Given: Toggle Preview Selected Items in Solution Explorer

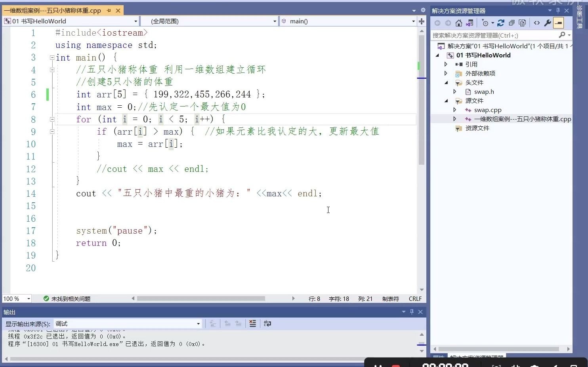Looking at the screenshot, I should pyautogui.click(x=522, y=23).
